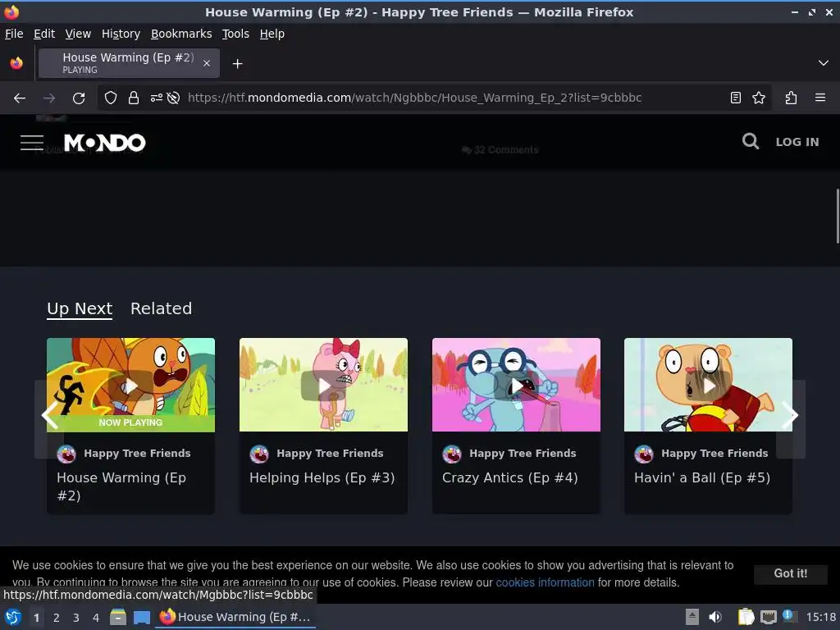Switch to workspace 2
The image size is (840, 630).
(x=57, y=618)
